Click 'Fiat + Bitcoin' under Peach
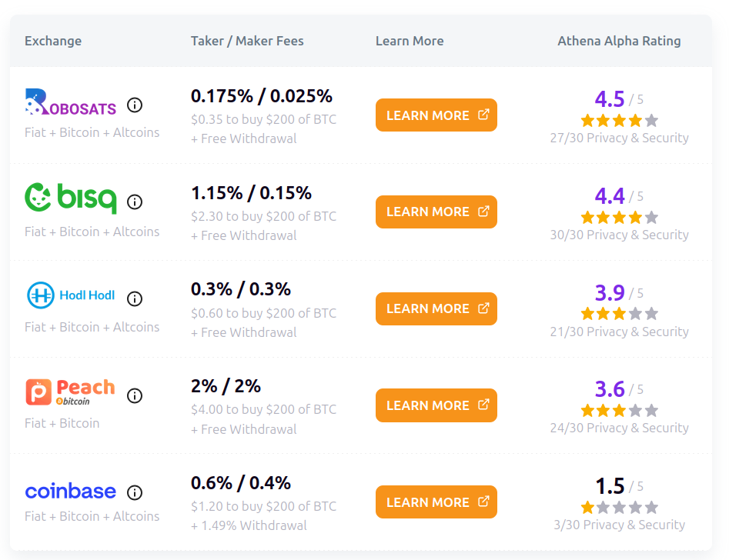 [62, 423]
